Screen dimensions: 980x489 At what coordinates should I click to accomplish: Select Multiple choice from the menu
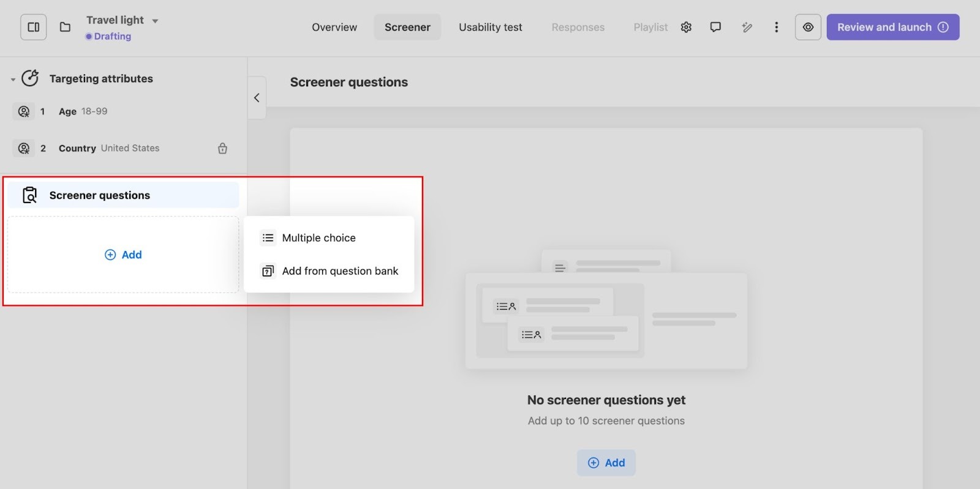[318, 237]
